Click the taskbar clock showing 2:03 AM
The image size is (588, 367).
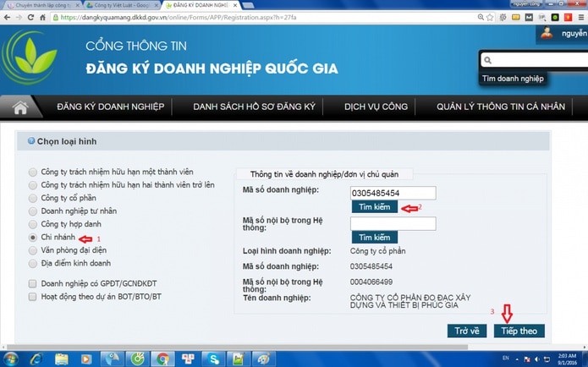coord(567,359)
